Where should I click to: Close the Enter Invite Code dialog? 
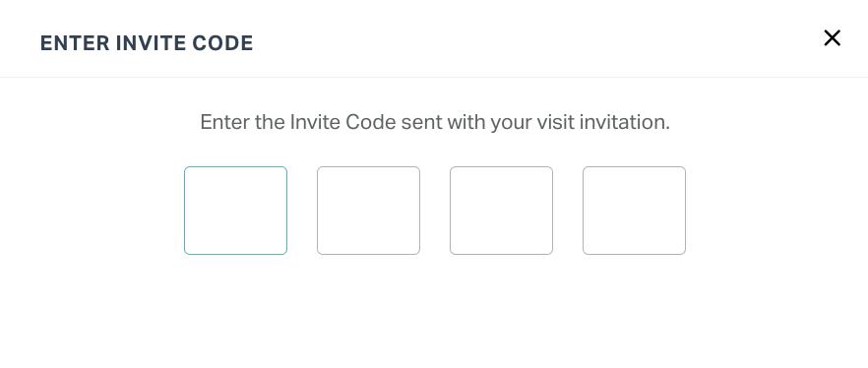pos(832,38)
